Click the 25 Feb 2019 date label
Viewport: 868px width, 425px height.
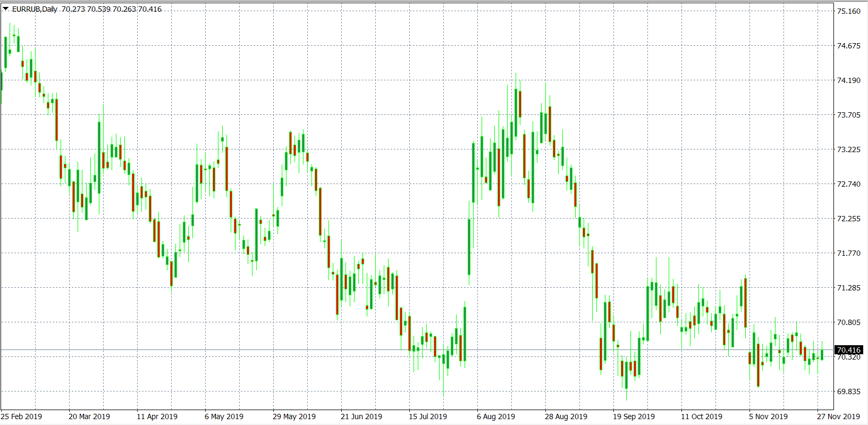coord(21,416)
